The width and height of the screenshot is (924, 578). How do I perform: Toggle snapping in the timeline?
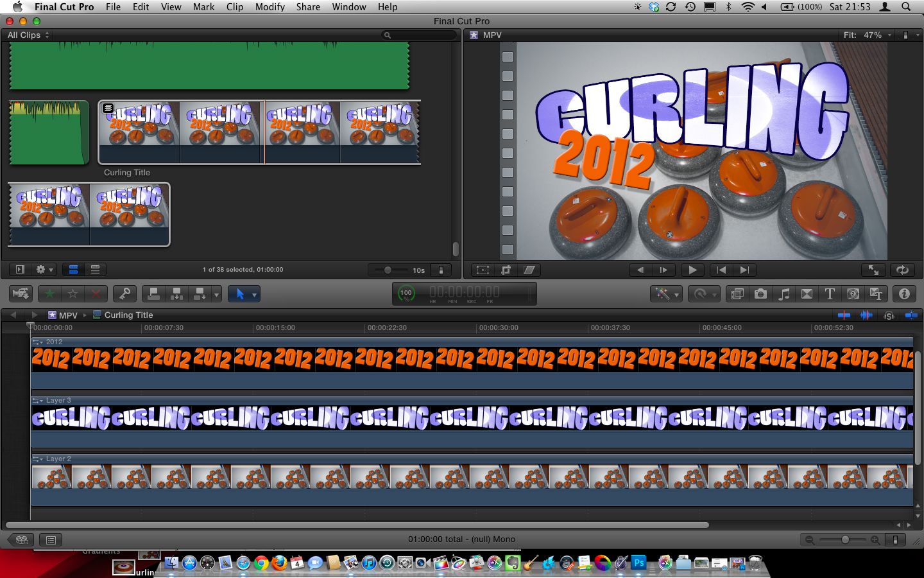(x=911, y=315)
